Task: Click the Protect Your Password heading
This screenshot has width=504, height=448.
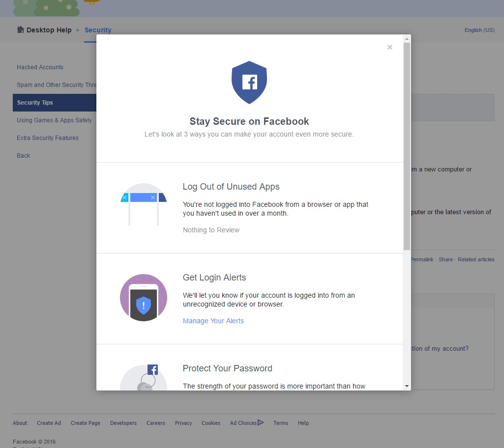Action: (228, 368)
